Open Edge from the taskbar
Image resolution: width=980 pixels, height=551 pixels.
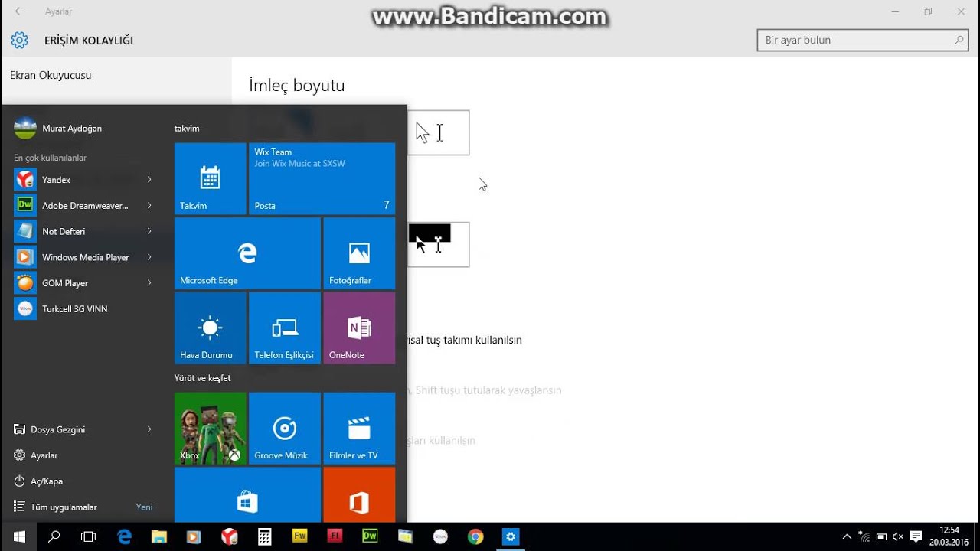(124, 537)
